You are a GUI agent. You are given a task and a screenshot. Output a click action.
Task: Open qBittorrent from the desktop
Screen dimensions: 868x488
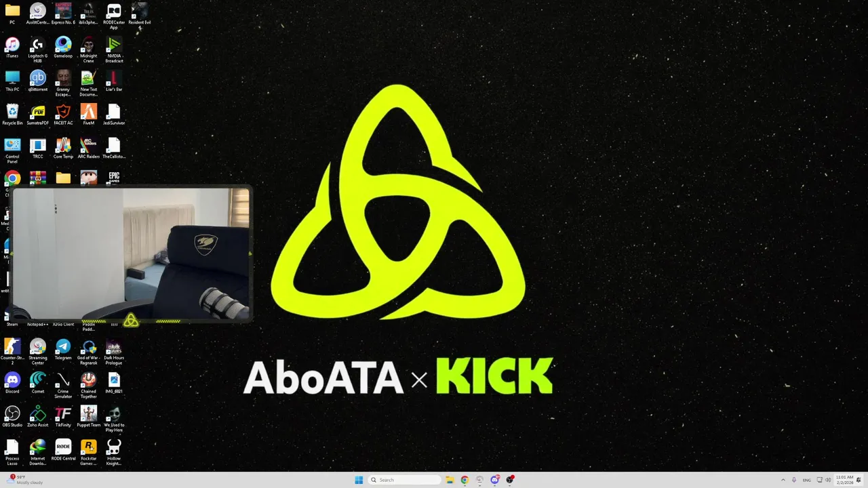[x=38, y=81]
